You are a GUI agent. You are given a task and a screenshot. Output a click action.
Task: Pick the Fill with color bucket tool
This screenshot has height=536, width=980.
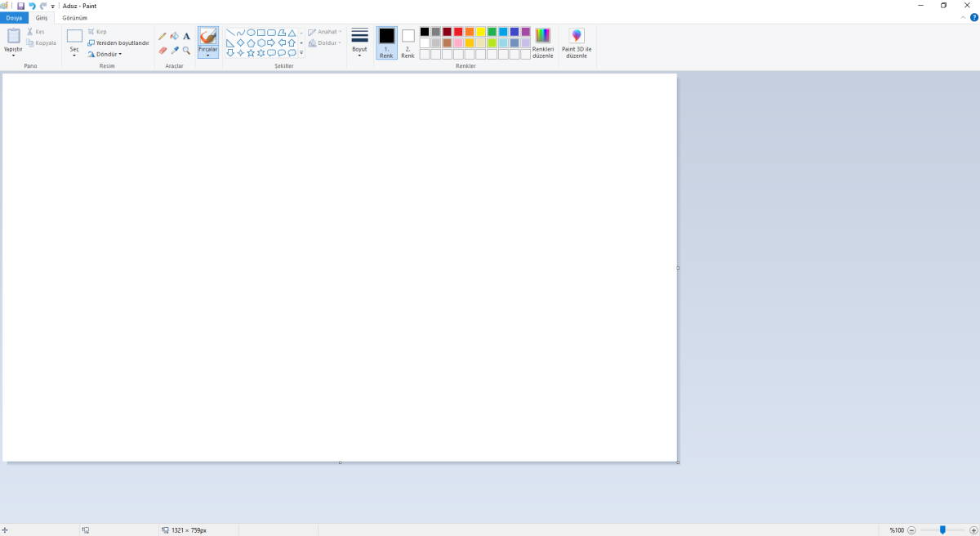[174, 36]
